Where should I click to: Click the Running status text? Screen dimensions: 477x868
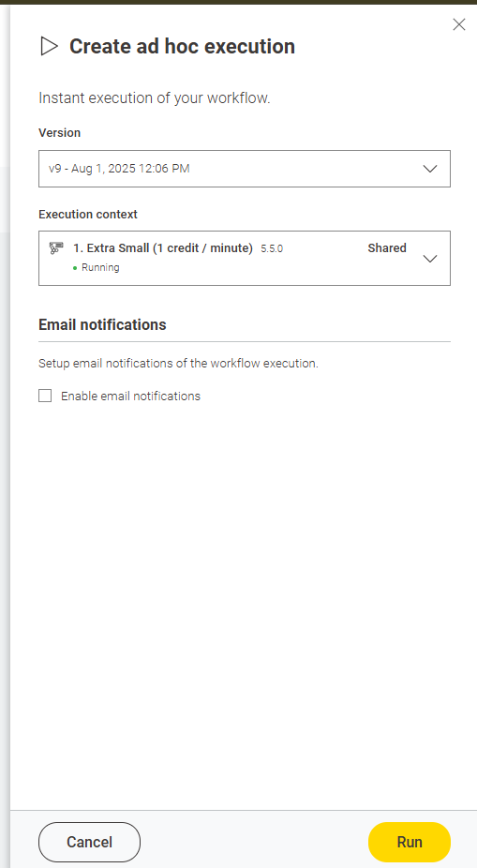click(100, 267)
